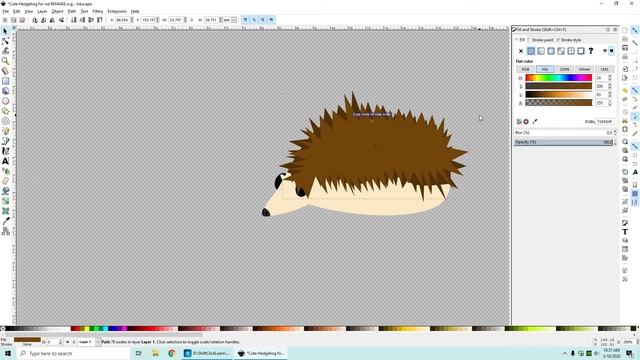The width and height of the screenshot is (640, 360).
Task: Click the No paint X icon
Action: pyautogui.click(x=521, y=51)
